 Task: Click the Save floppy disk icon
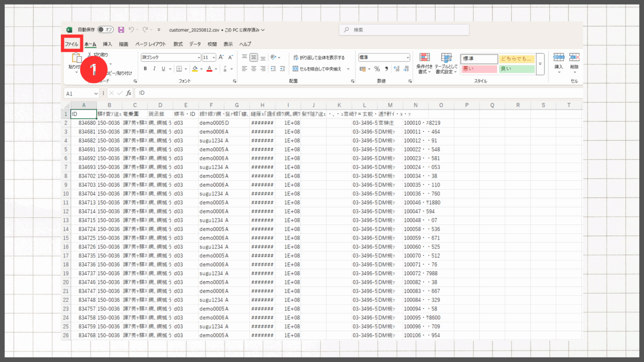(x=121, y=30)
